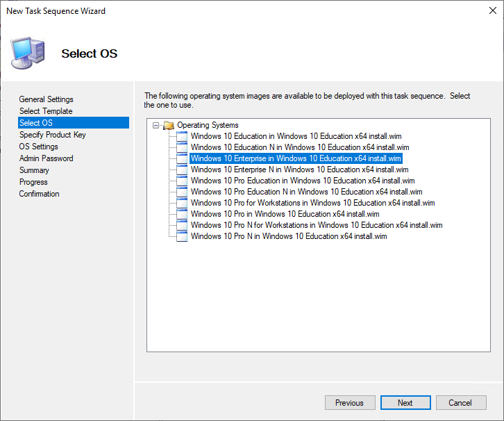Screen dimensions: 504x421
Task: Click the icon beside Windows 10 Education entry
Action: click(x=182, y=136)
